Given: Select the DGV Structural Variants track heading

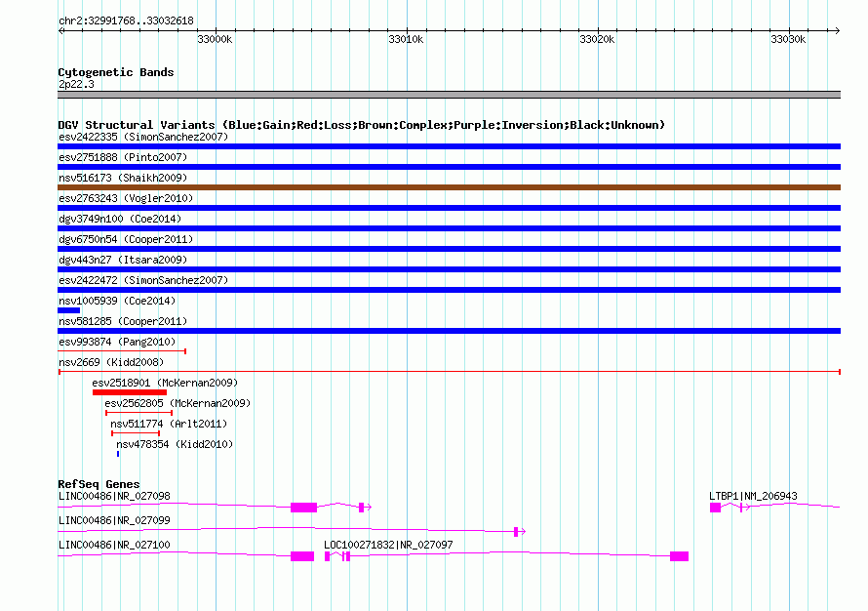Looking at the screenshot, I should point(362,125).
